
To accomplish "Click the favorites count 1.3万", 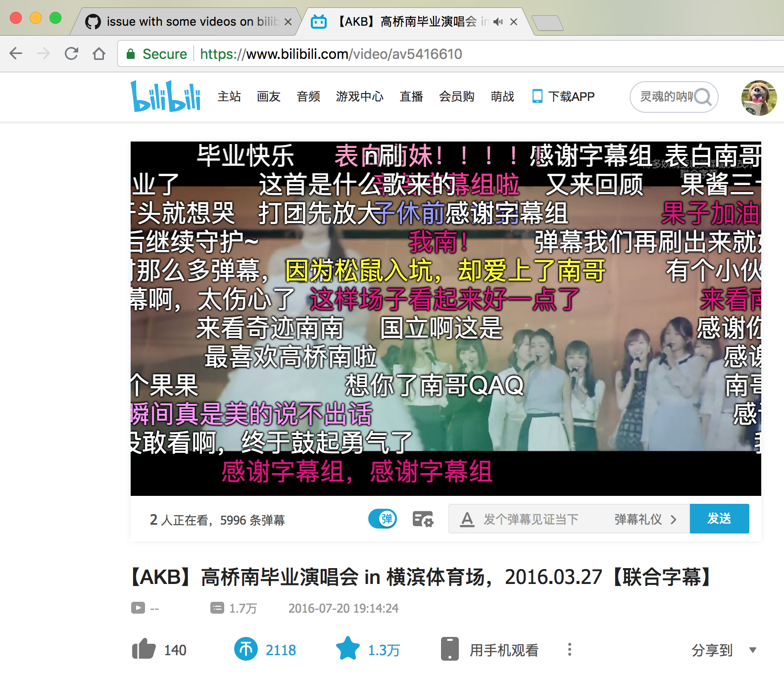I will pos(384,650).
